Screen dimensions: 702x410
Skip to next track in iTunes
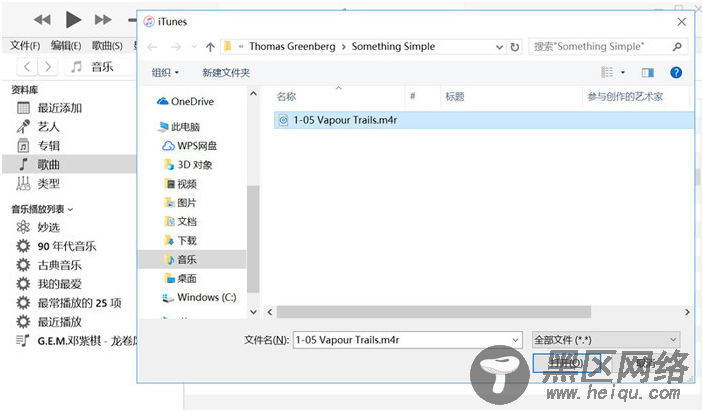pyautogui.click(x=103, y=20)
